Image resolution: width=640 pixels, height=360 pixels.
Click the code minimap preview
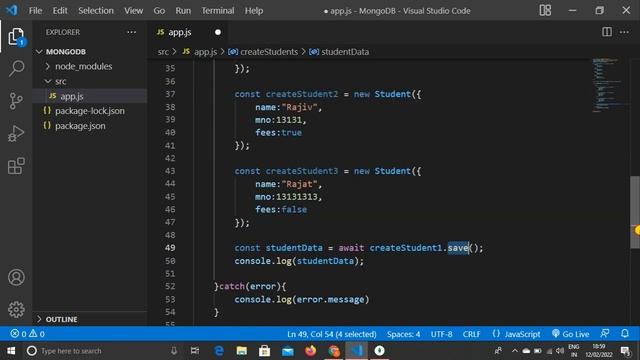609,85
